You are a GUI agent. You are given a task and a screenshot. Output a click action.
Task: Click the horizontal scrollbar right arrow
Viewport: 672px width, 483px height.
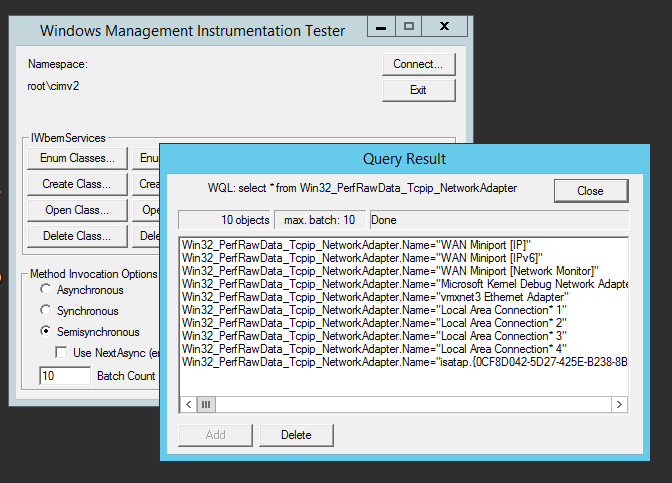pos(619,404)
